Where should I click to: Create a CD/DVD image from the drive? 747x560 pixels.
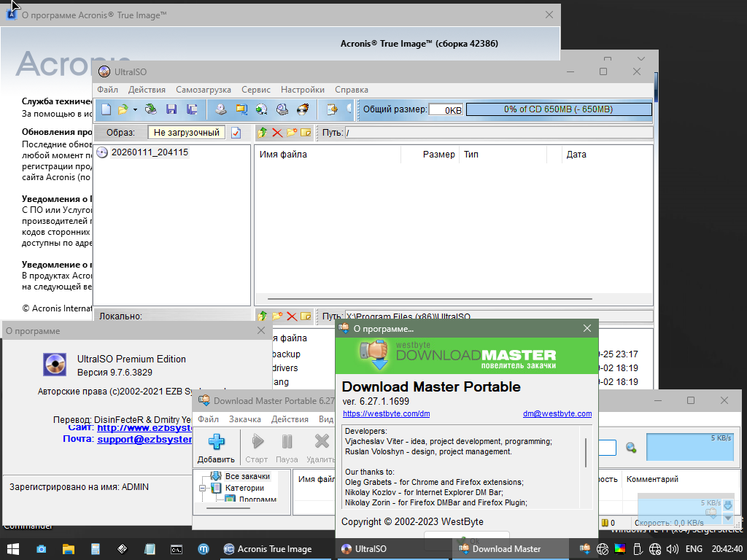[220, 109]
